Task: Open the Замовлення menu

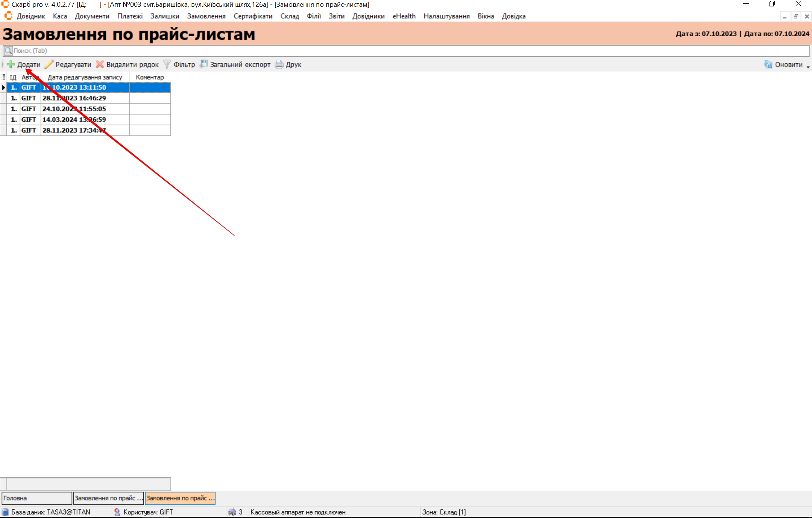Action: point(206,16)
